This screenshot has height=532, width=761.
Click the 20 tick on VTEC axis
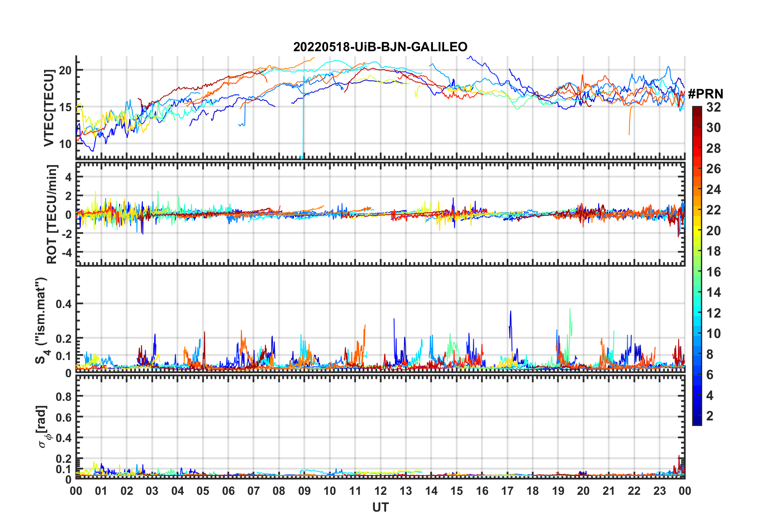pos(65,70)
